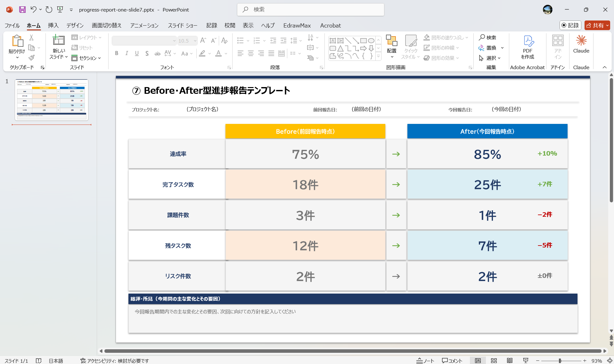Screen dimensions: 614x364
Task: Click the Record (記録) button at top right
Action: (x=570, y=25)
